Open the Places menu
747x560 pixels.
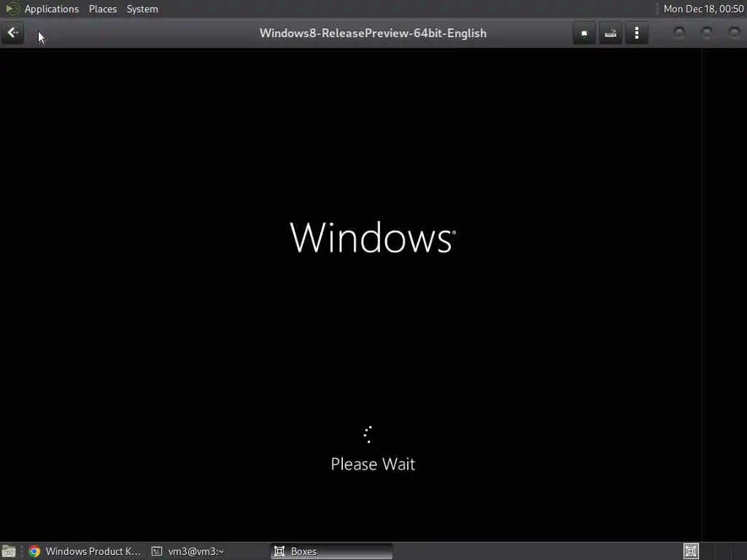pos(102,9)
